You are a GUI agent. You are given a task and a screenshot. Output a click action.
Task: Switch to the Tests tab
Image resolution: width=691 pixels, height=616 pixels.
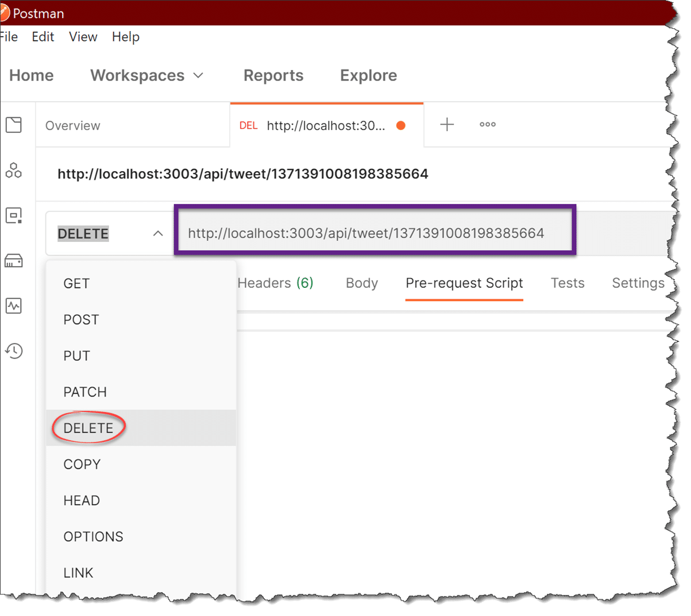click(x=567, y=283)
